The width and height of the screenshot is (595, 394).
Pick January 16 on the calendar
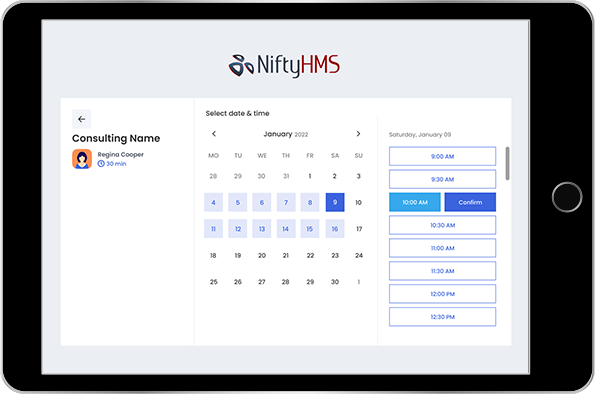335,229
